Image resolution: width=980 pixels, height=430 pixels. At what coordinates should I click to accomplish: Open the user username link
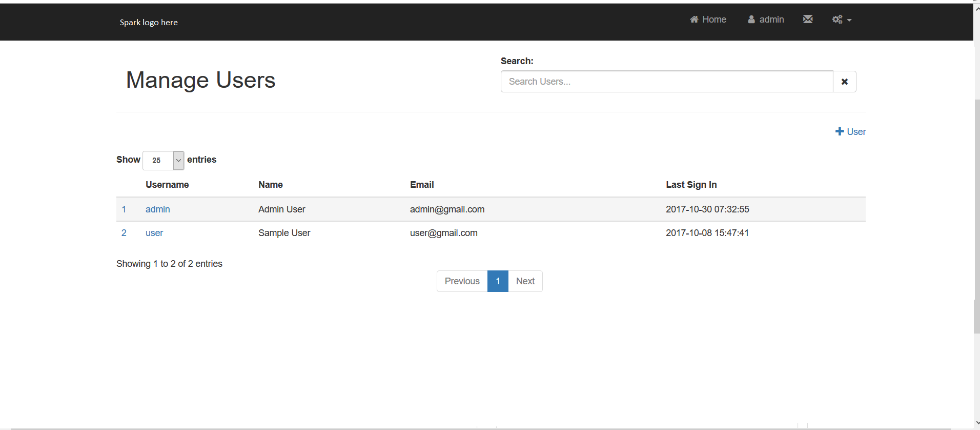154,233
